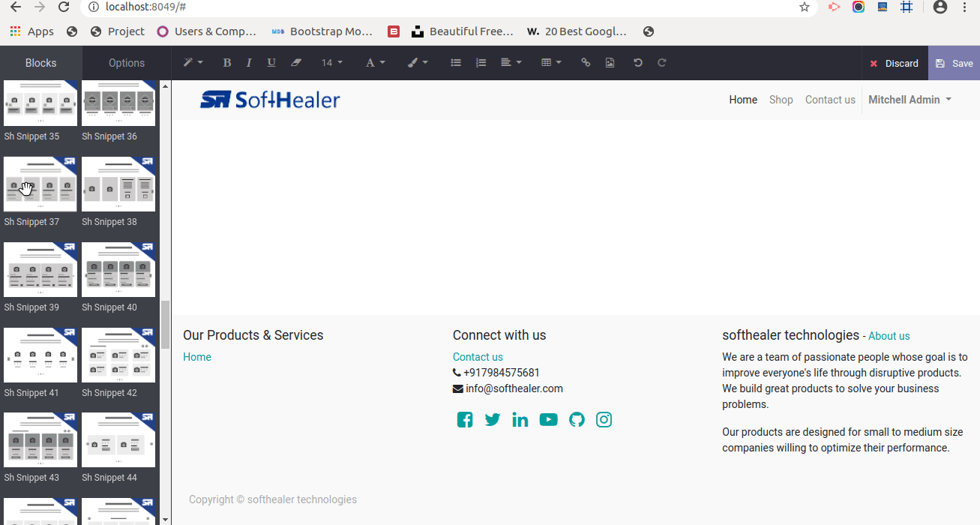This screenshot has height=525, width=980.
Task: Open the magic wand style dropdown
Action: [193, 63]
